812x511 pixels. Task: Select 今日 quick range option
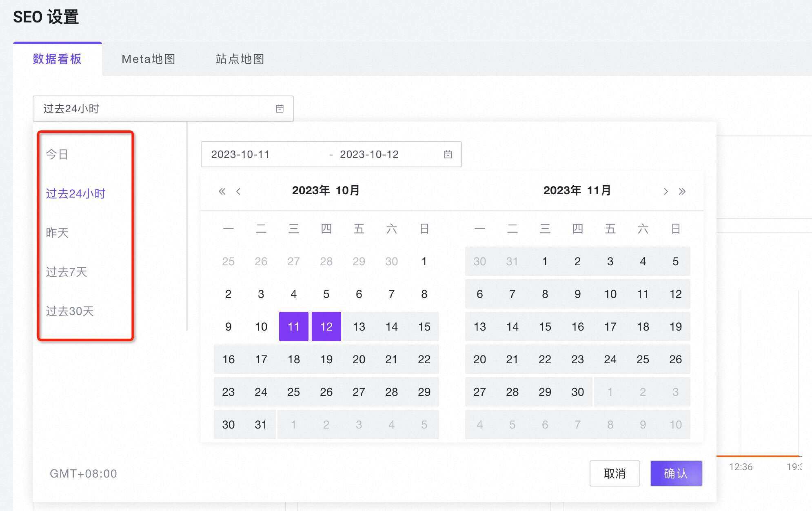coord(57,154)
